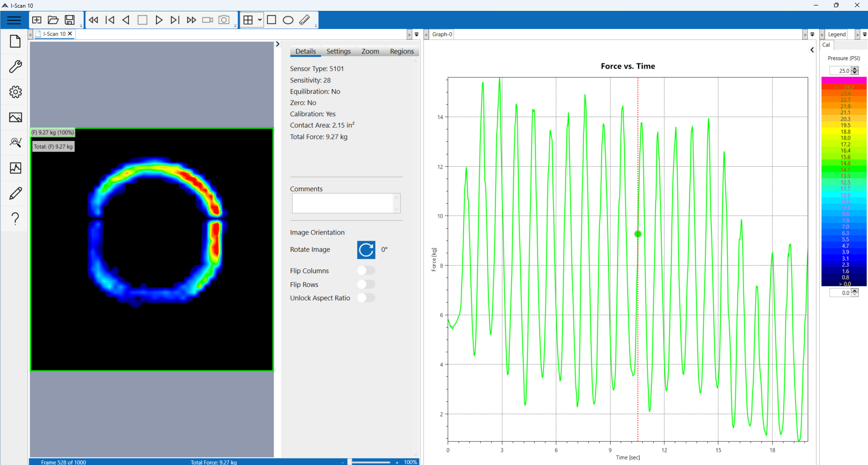Open the grid layout dropdown arrow

click(260, 20)
